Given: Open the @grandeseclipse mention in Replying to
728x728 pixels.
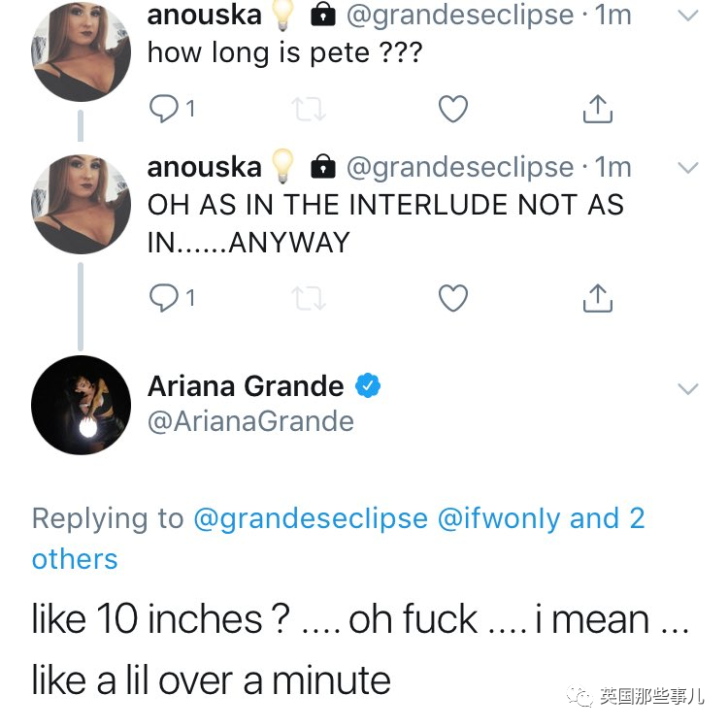Looking at the screenshot, I should (x=311, y=518).
